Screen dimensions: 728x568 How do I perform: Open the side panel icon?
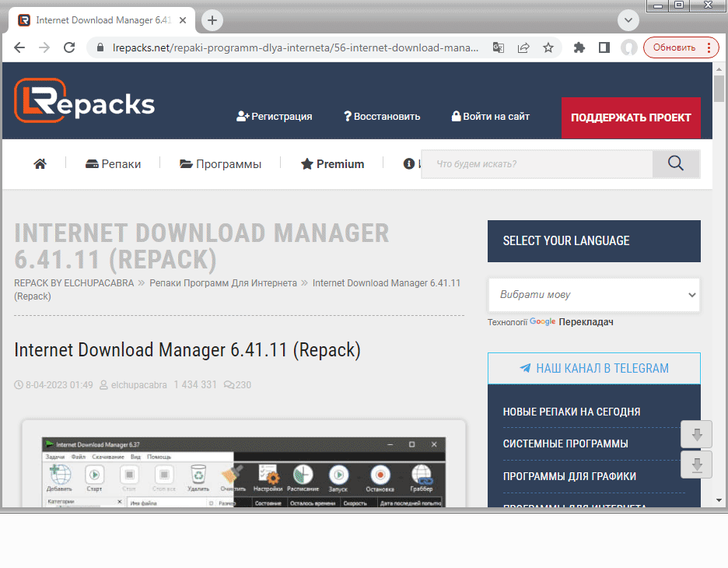[x=604, y=47]
